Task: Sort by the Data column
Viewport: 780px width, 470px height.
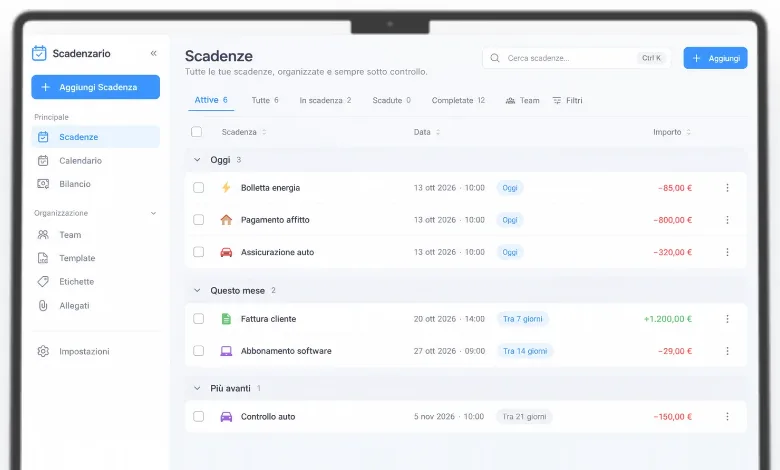Action: click(427, 132)
